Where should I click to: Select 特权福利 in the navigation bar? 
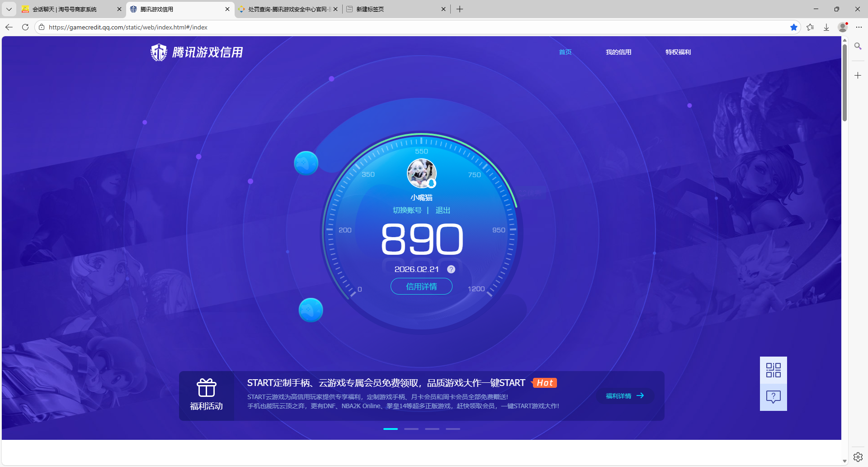pos(678,52)
